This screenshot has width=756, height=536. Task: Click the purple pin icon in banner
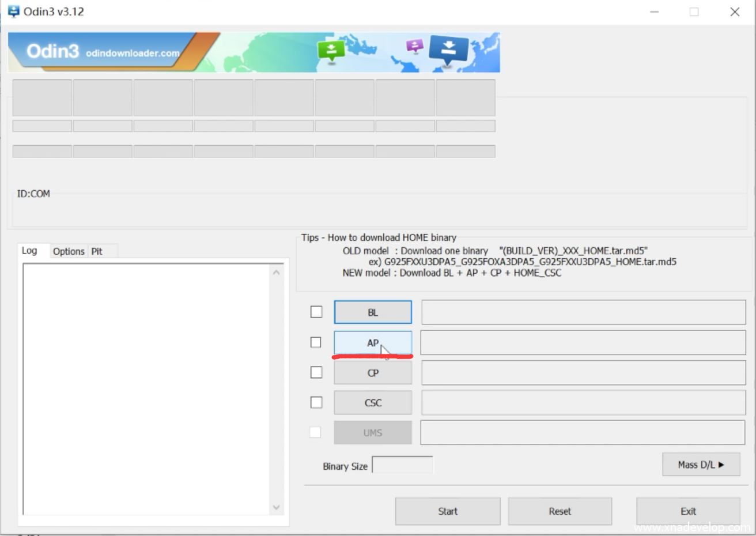tap(415, 46)
